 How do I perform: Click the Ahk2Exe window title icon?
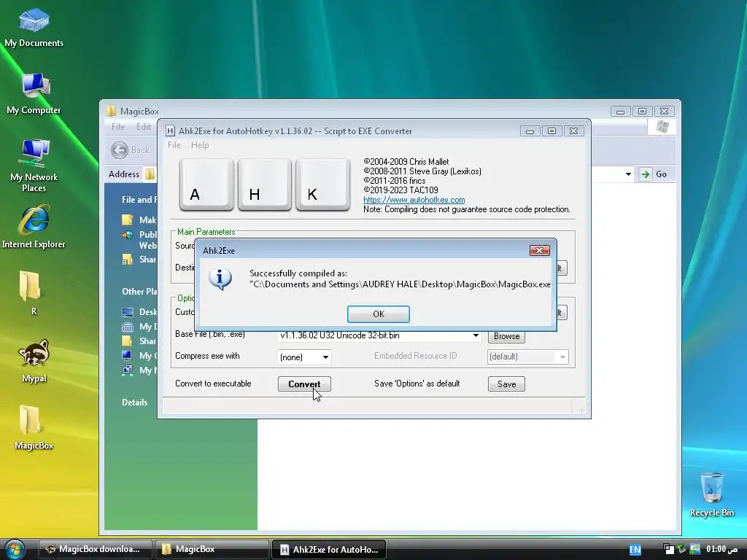coord(170,131)
